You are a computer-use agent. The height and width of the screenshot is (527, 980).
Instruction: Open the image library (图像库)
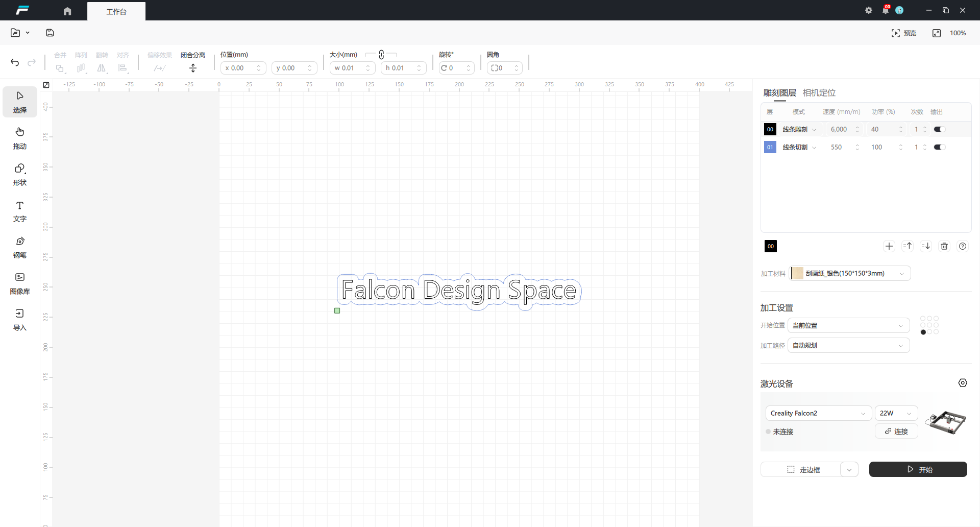[x=20, y=283]
